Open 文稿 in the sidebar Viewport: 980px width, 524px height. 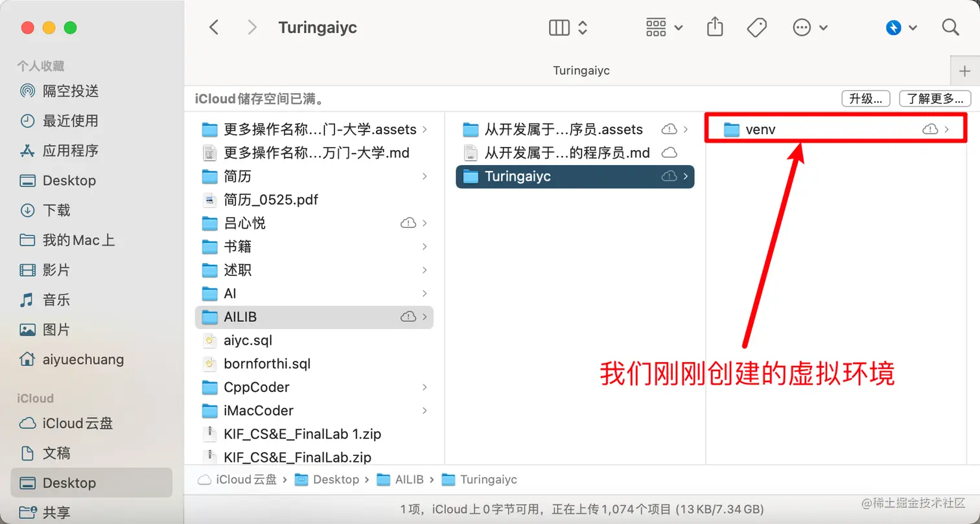point(91,453)
